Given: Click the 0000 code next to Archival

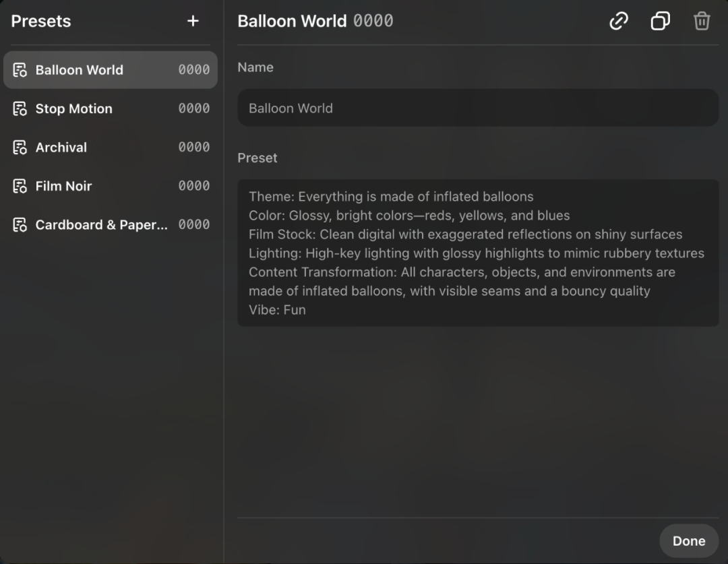Looking at the screenshot, I should (x=194, y=147).
